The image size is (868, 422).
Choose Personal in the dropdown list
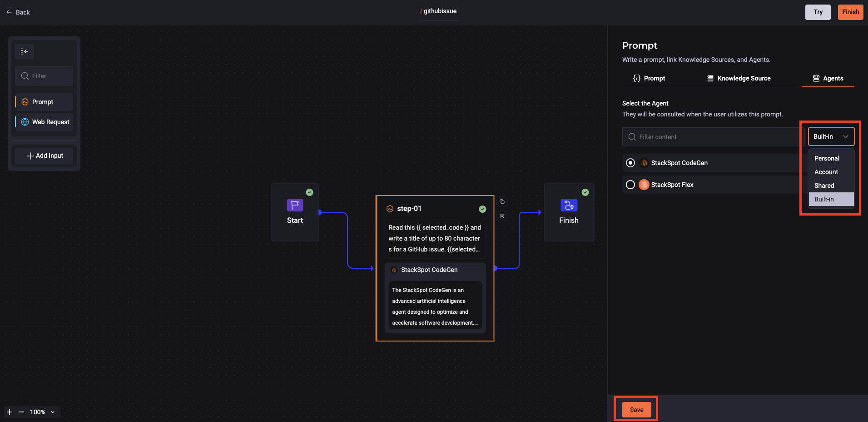831,158
